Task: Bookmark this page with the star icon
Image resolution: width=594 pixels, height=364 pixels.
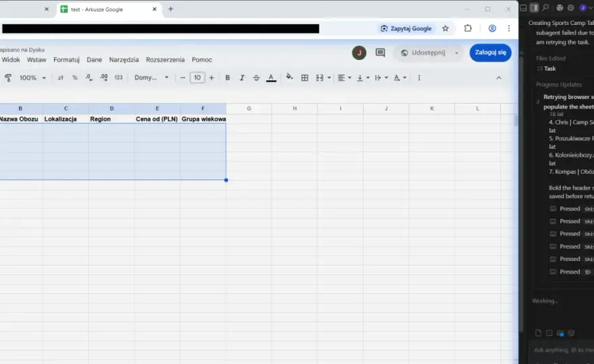Action: point(446,28)
